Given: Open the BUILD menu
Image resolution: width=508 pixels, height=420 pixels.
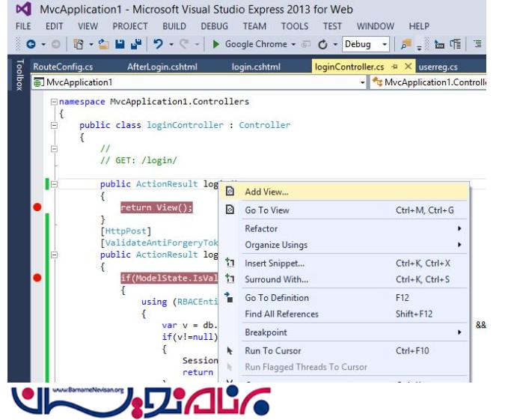Looking at the screenshot, I should coord(174,26).
